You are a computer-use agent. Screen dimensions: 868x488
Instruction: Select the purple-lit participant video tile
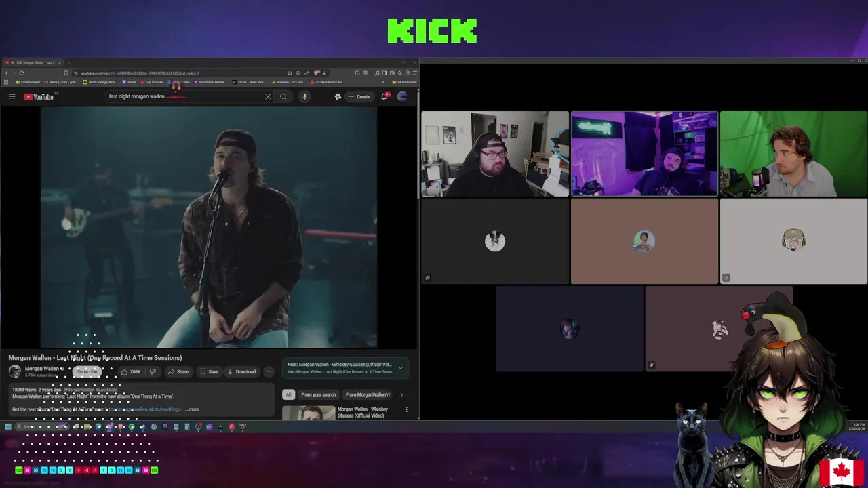click(644, 154)
